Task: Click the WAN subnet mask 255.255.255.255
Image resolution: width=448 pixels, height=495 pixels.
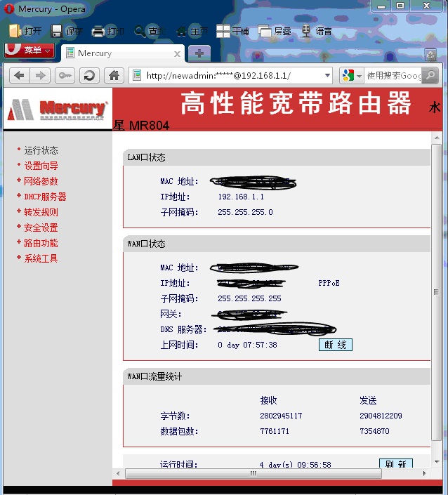Action: pos(249,298)
